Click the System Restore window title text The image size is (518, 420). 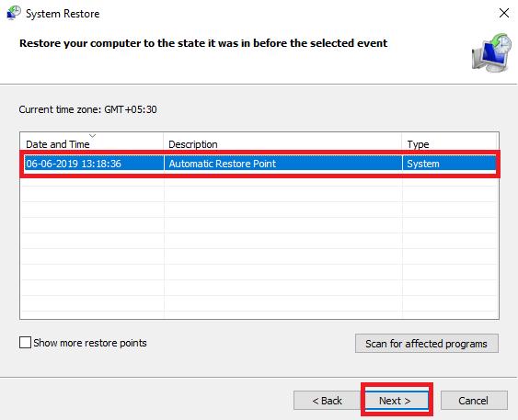(x=63, y=14)
